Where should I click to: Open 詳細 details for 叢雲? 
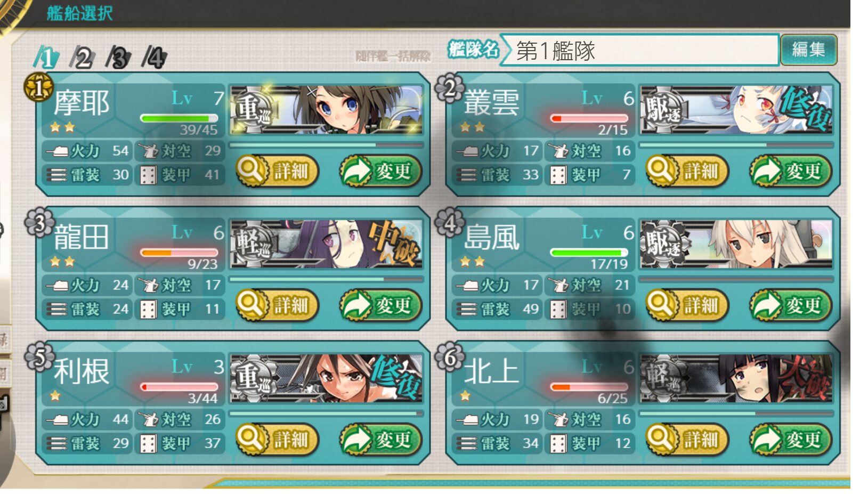coord(687,171)
